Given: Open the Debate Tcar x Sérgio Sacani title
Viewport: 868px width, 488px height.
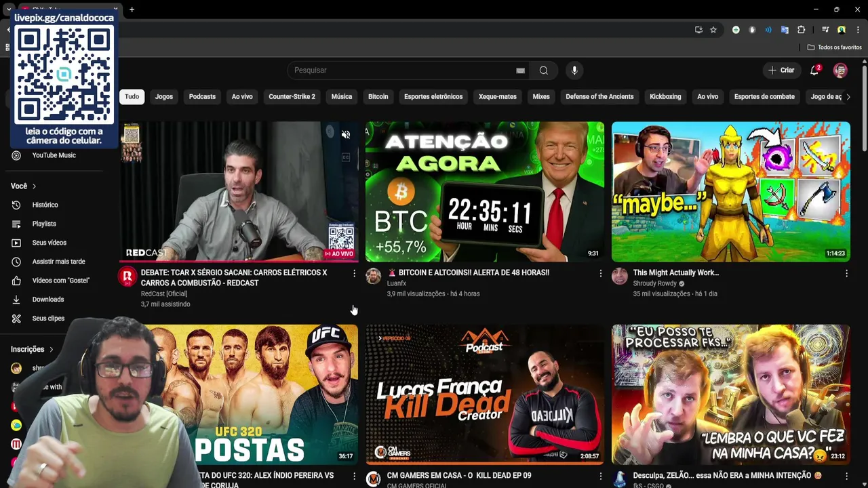Looking at the screenshot, I should [234, 278].
